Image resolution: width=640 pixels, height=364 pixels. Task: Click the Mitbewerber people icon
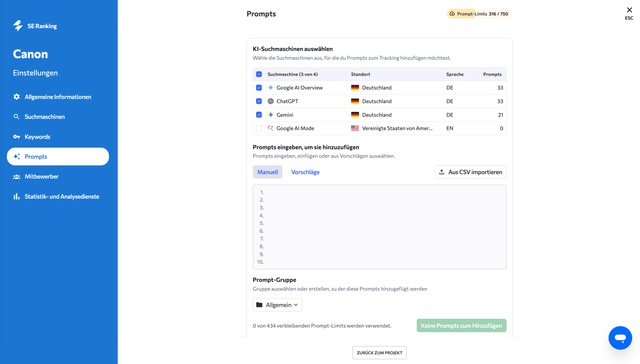click(16, 176)
